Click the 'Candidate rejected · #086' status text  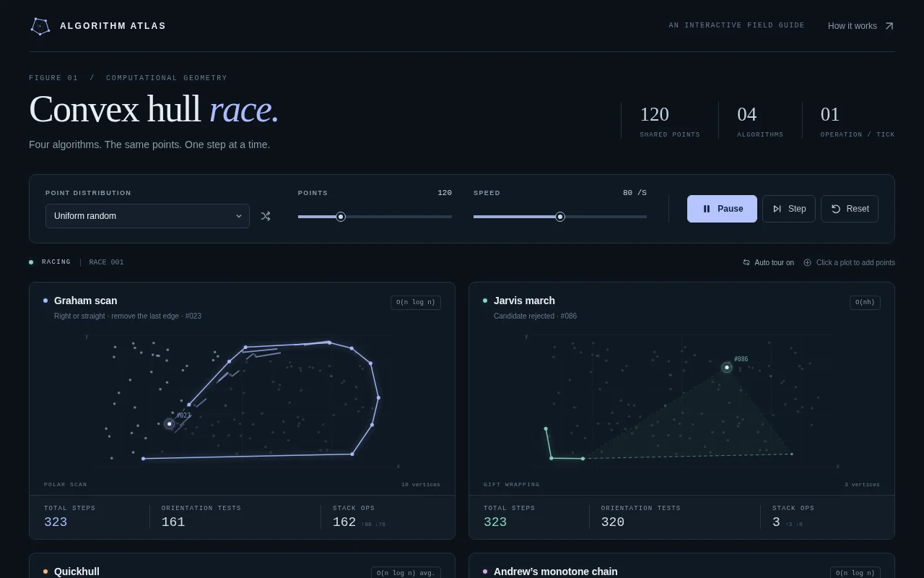click(x=535, y=316)
